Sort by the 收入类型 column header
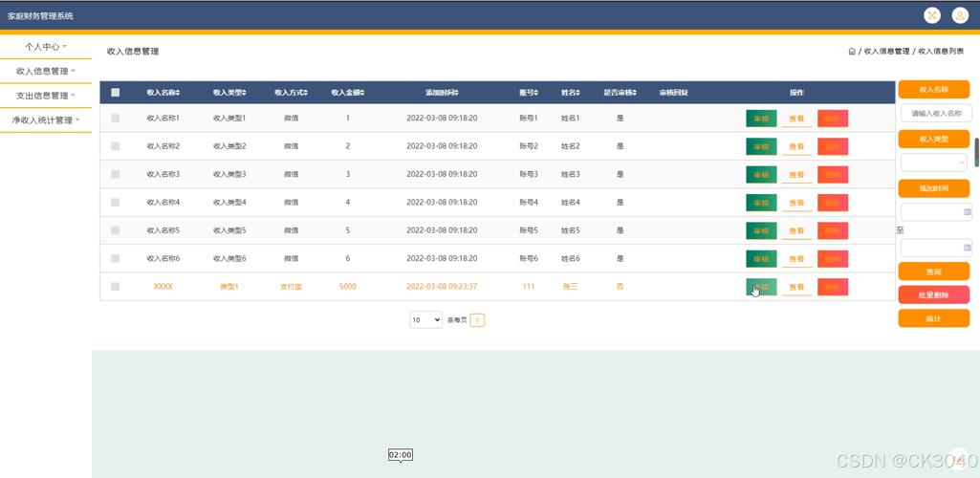 coord(229,93)
